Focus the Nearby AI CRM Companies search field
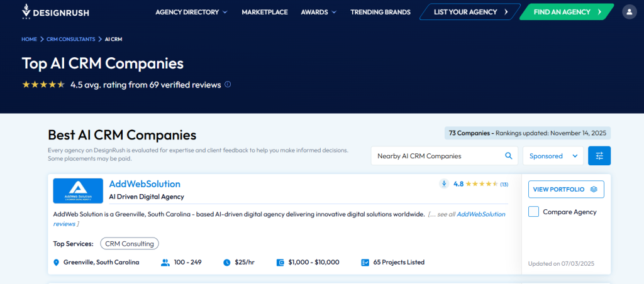The image size is (644, 284). [445, 156]
